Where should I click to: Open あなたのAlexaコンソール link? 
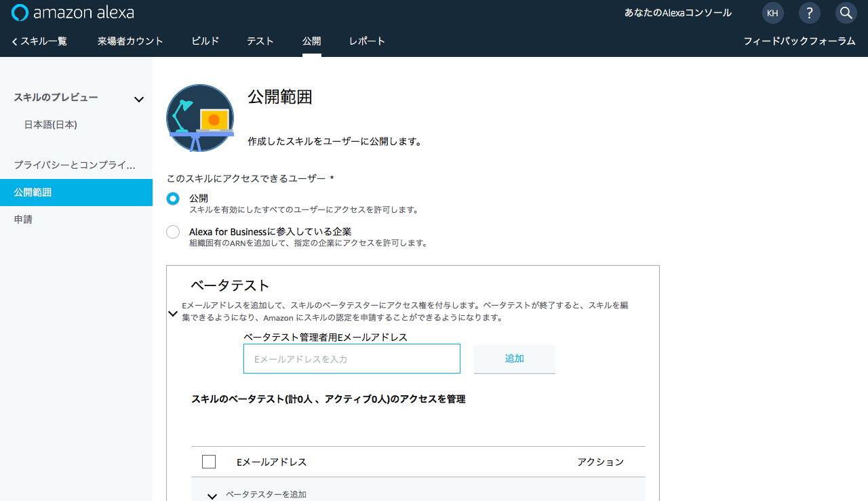[678, 13]
